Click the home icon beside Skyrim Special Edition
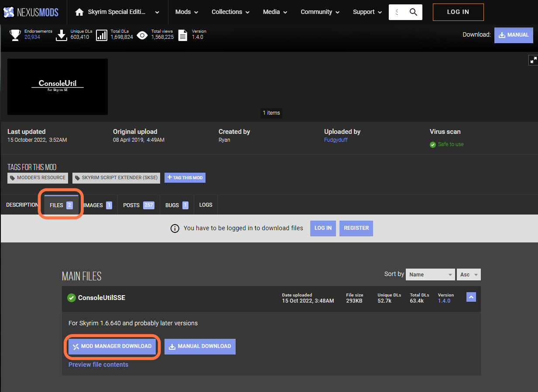Image resolution: width=538 pixels, height=392 pixels. [79, 12]
